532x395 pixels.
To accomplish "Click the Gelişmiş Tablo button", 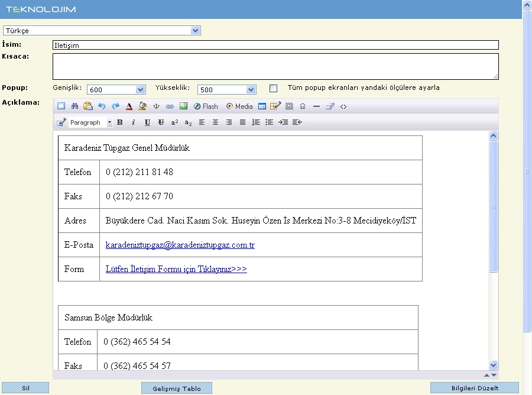I will coord(177,388).
